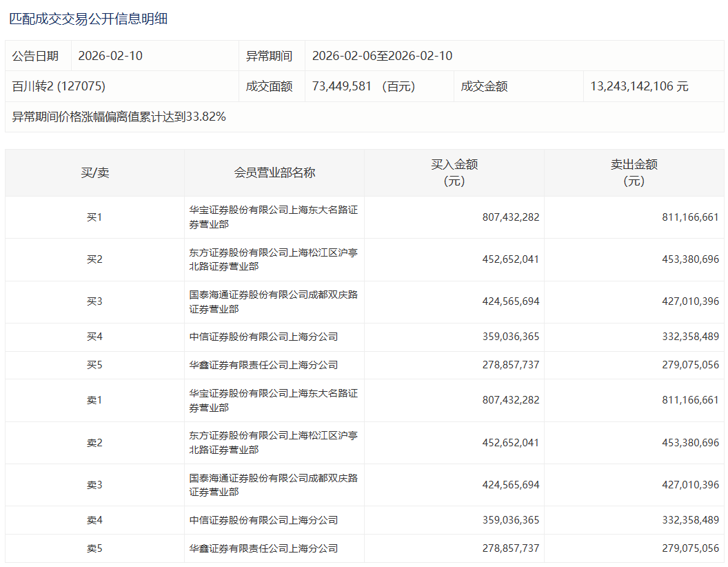
Task: Open 东方证券上海松江区 branch in 买2 row
Action: 273,259
